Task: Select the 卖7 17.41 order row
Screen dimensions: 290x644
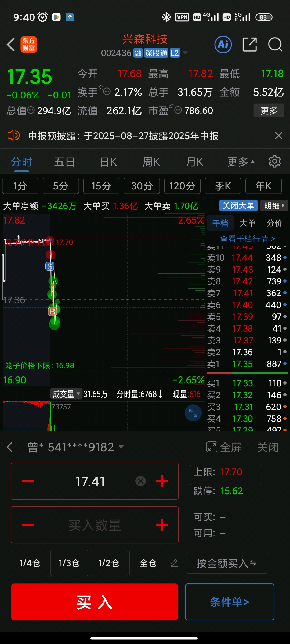Action: (x=247, y=293)
